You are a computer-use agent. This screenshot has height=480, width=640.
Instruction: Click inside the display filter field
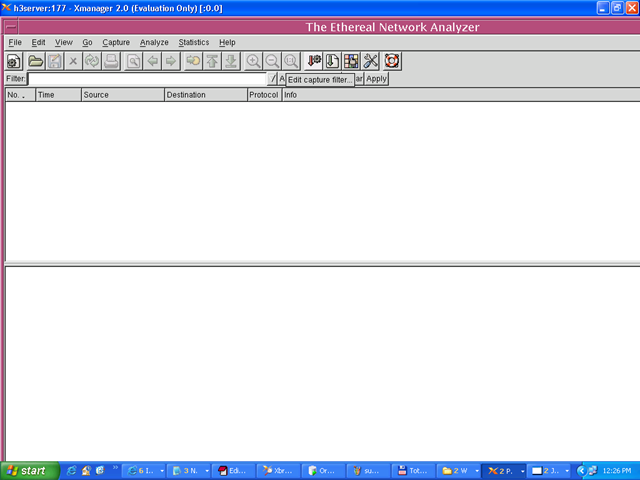(147, 79)
